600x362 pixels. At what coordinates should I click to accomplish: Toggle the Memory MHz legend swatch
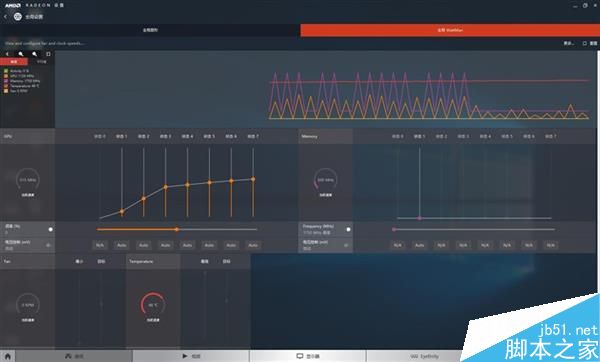pos(6,81)
